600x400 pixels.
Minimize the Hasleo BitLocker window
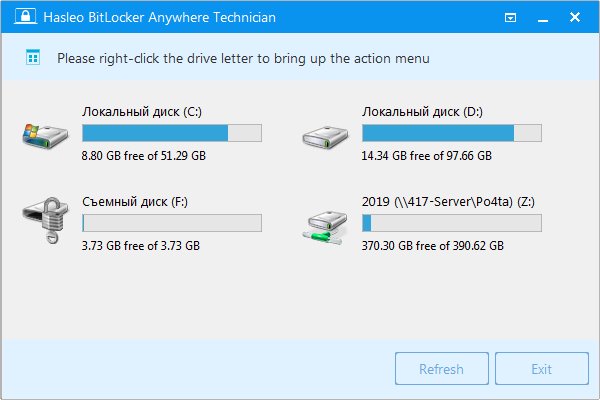pyautogui.click(x=541, y=18)
